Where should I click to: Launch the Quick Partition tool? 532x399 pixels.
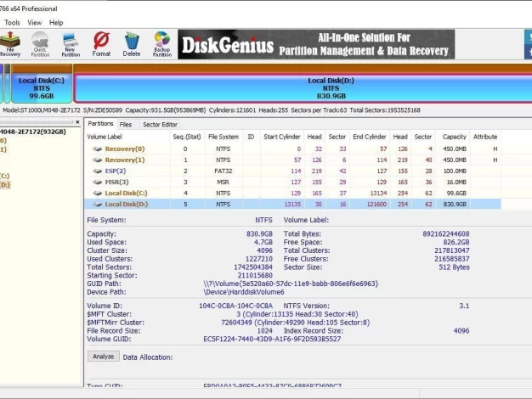point(40,44)
